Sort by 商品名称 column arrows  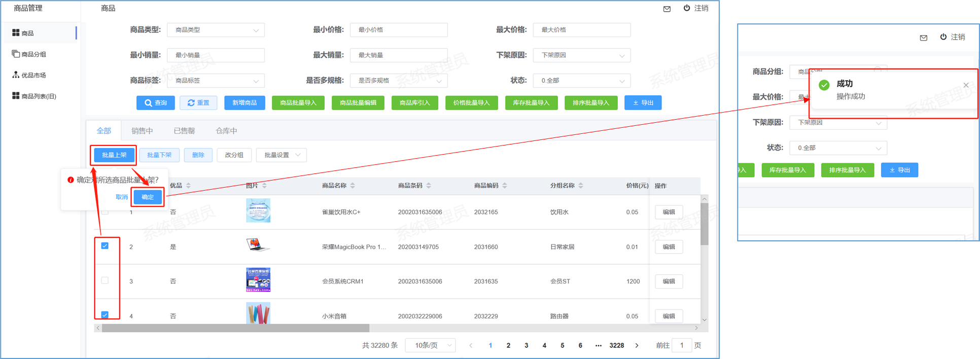353,186
